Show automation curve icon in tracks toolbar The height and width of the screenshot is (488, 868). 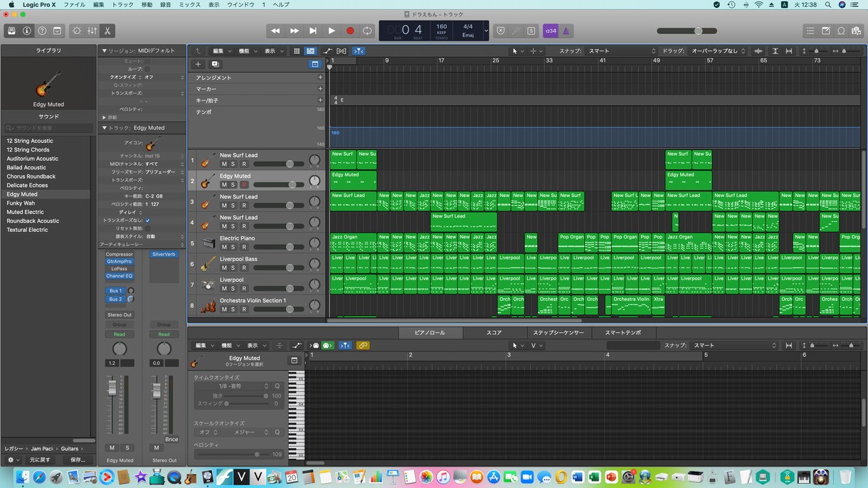point(327,51)
